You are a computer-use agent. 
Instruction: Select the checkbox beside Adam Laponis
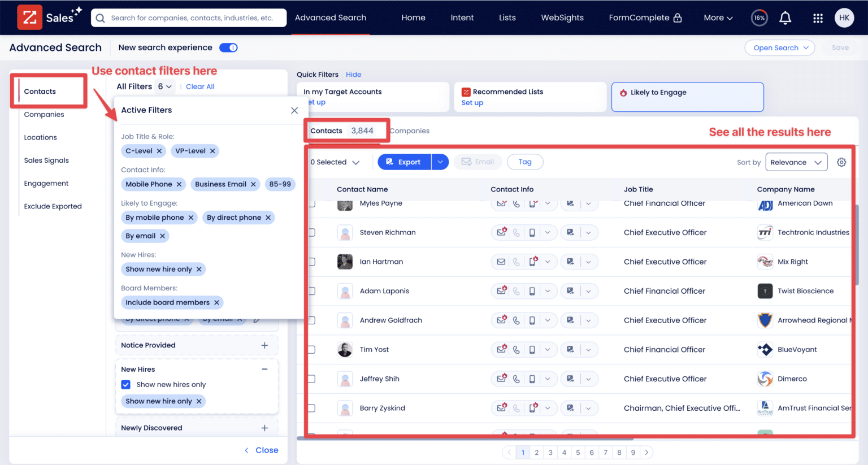tap(311, 291)
